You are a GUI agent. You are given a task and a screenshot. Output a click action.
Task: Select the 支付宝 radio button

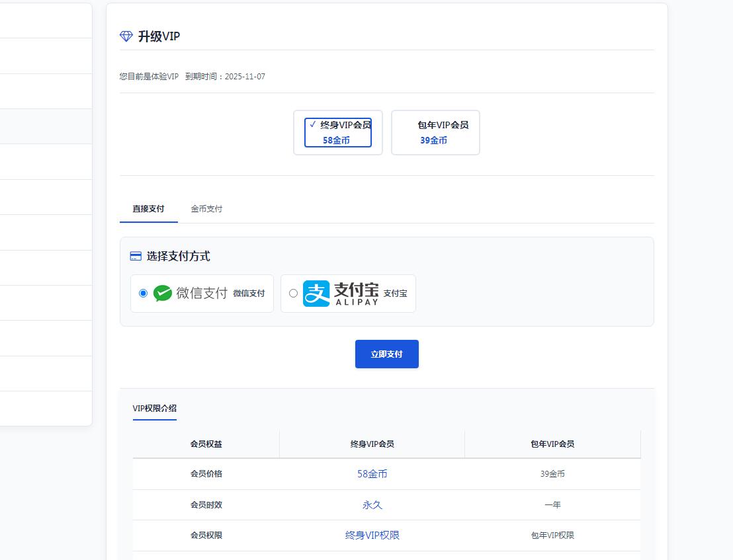[x=294, y=294]
